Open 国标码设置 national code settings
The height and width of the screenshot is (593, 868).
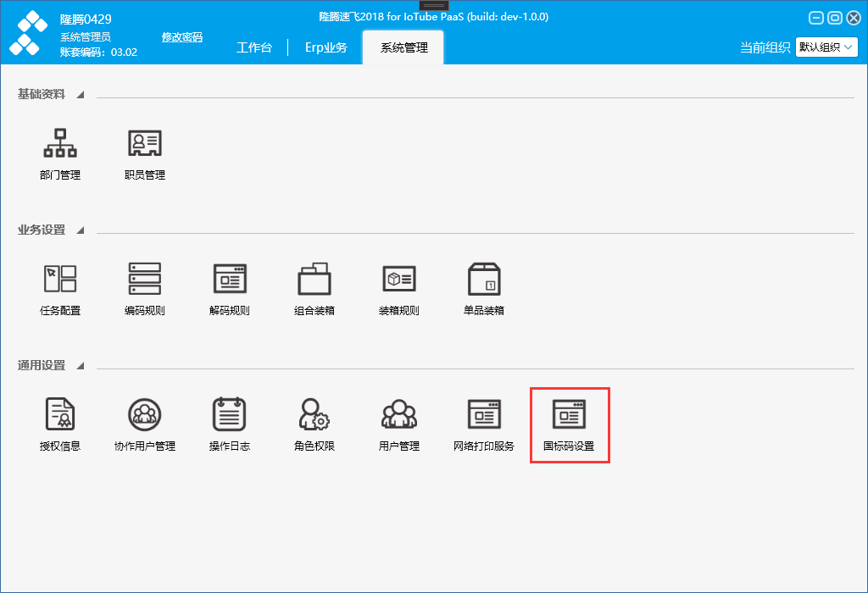click(569, 424)
